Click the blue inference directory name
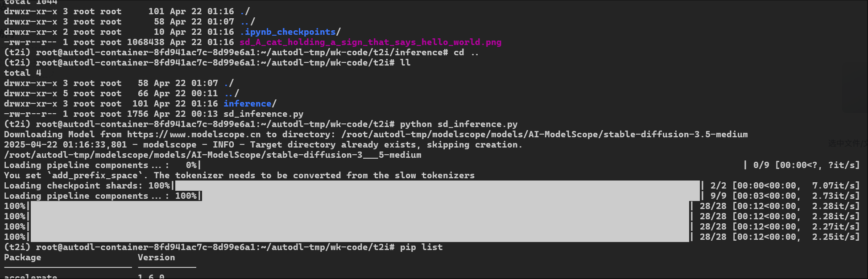Viewport: 868px width, 279px height. tap(248, 104)
